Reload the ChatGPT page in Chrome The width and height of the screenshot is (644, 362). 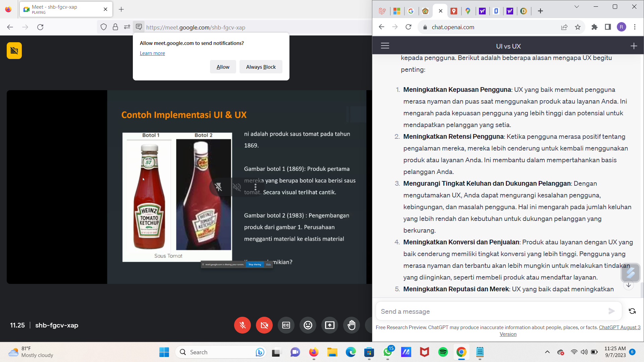(x=408, y=27)
